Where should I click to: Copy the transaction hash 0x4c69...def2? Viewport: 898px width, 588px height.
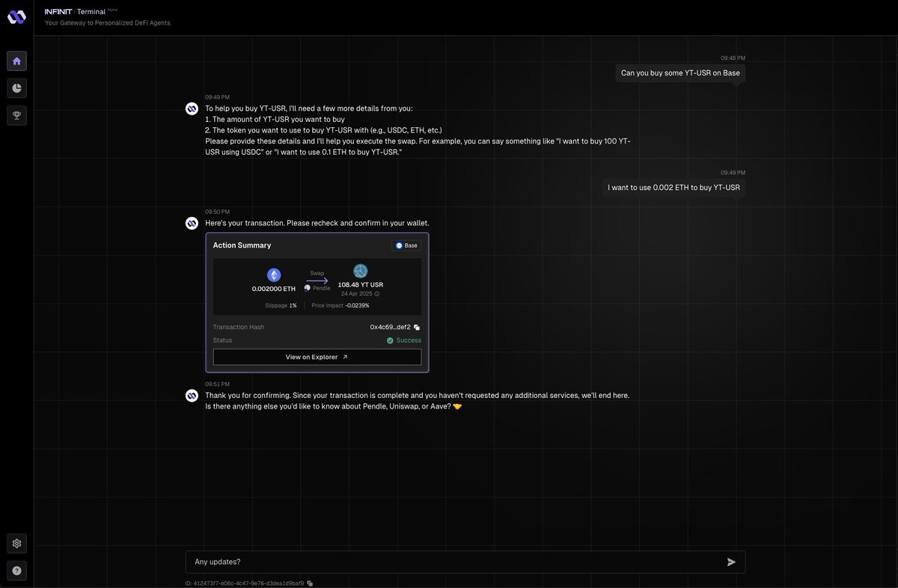[x=417, y=327]
